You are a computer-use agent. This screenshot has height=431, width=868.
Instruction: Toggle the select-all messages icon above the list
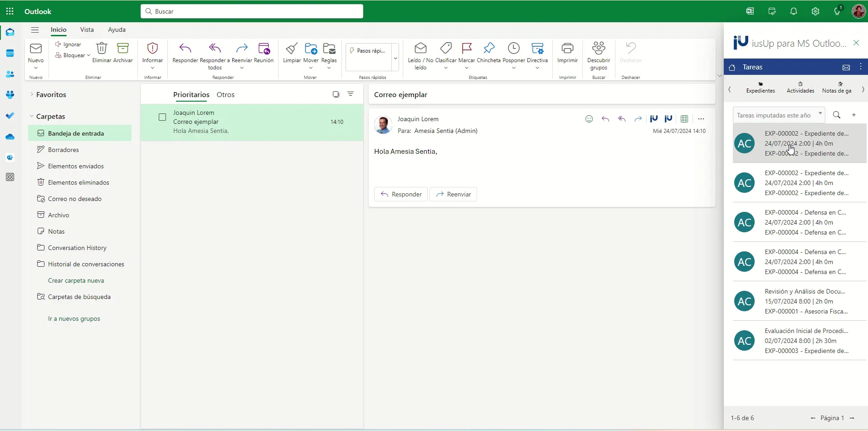336,94
